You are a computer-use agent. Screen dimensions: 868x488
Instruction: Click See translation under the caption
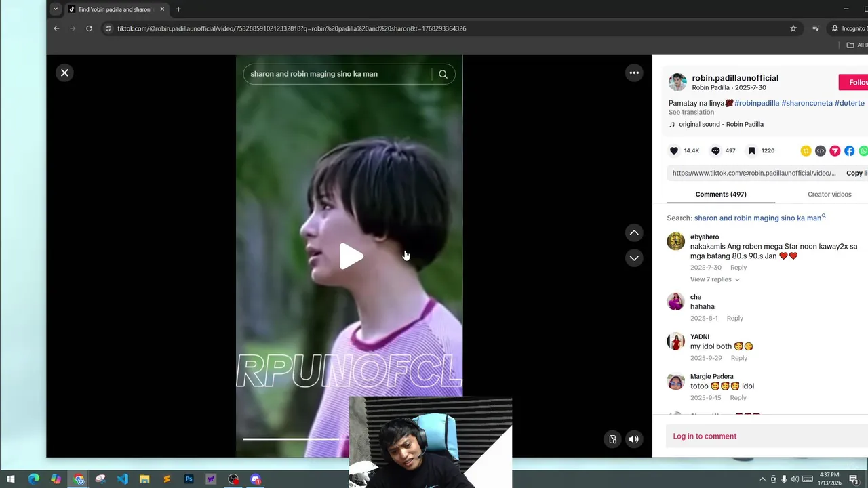(x=691, y=113)
